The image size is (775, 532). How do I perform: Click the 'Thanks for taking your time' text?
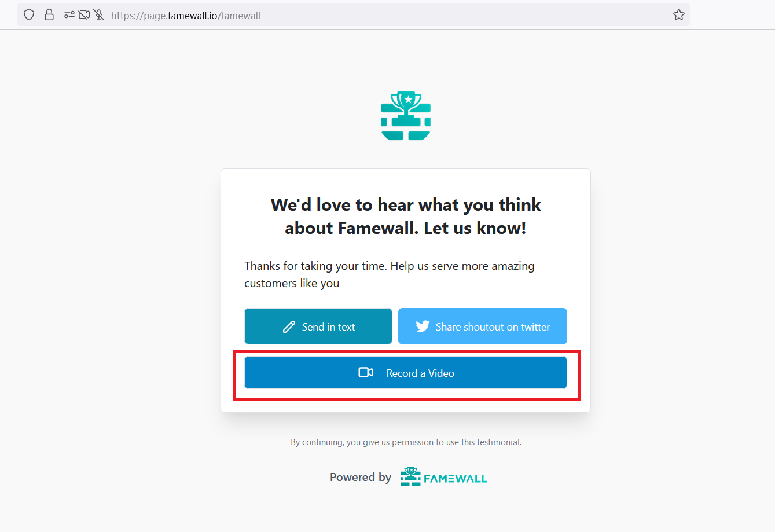(x=389, y=274)
